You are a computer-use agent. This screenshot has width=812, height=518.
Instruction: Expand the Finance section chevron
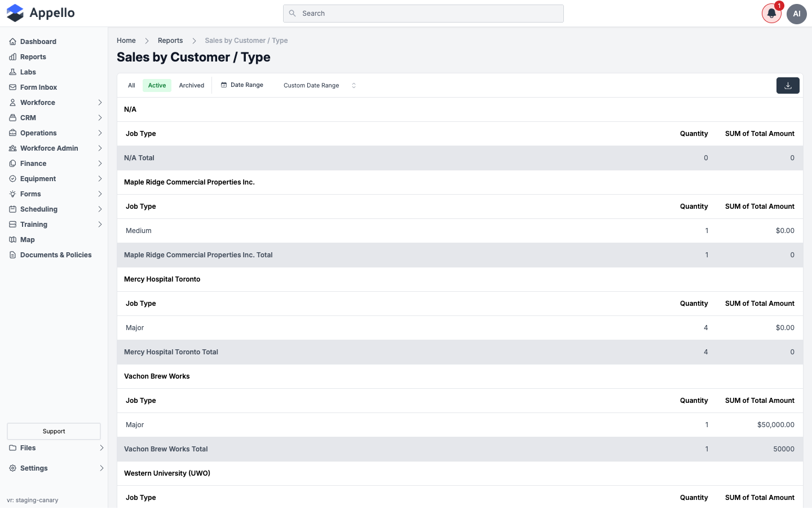tap(100, 164)
